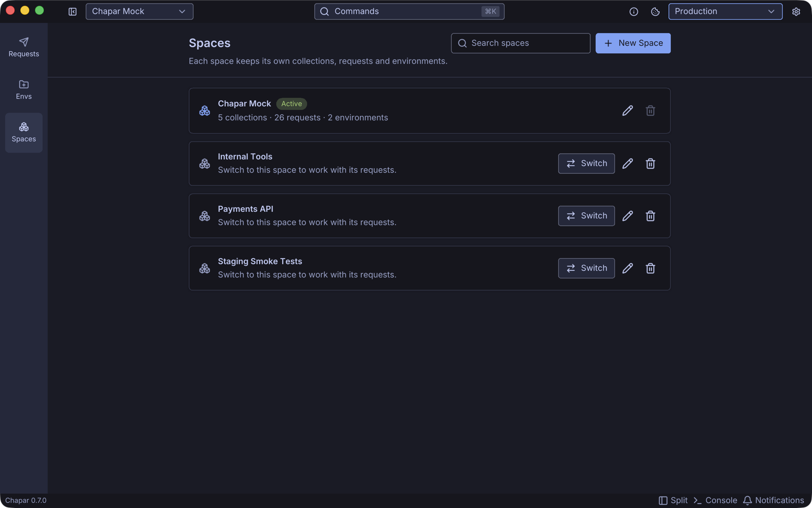Click the Staging Smoke Tests space icon
Screen dimensions: 812x508
click(x=205, y=268)
